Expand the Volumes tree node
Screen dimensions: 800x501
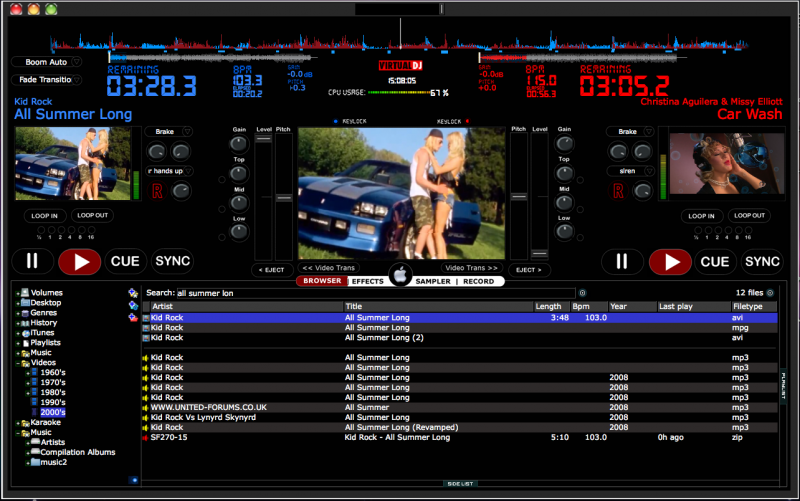click(18, 293)
